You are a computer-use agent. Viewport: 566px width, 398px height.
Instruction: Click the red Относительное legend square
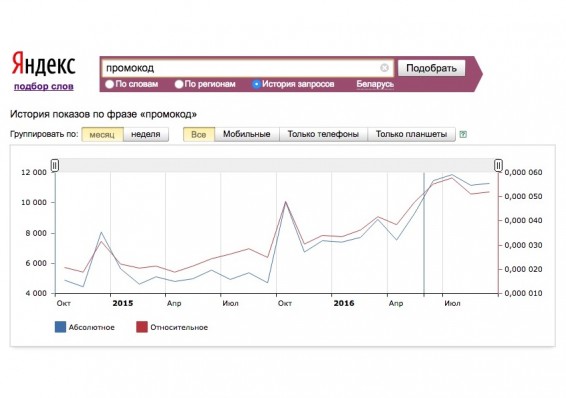coord(142,327)
